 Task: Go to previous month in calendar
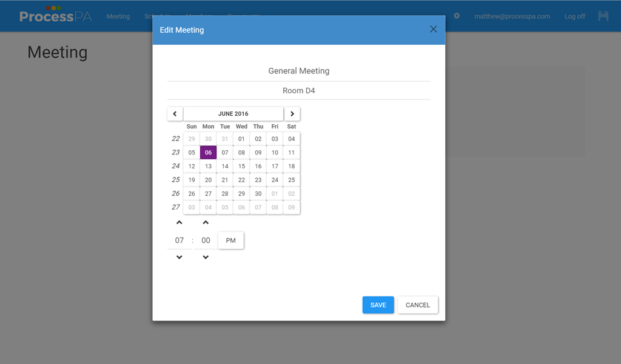pos(175,114)
